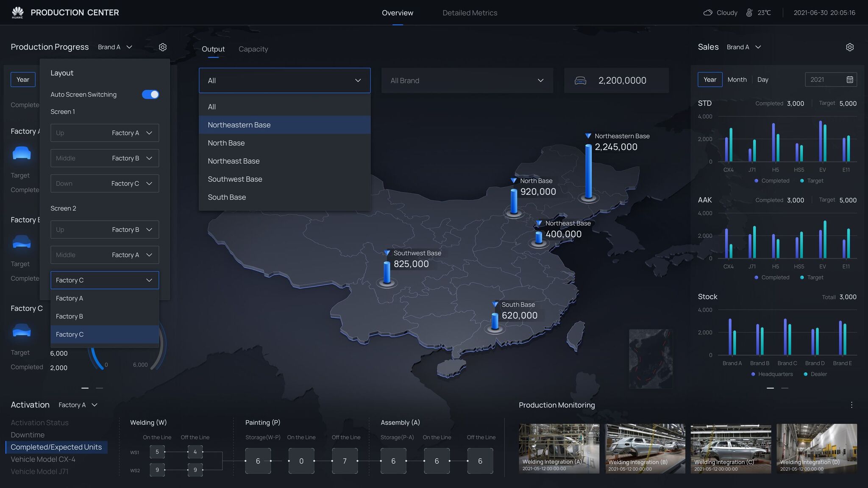Click welding WS2 on-the-line node 9

coord(157,470)
